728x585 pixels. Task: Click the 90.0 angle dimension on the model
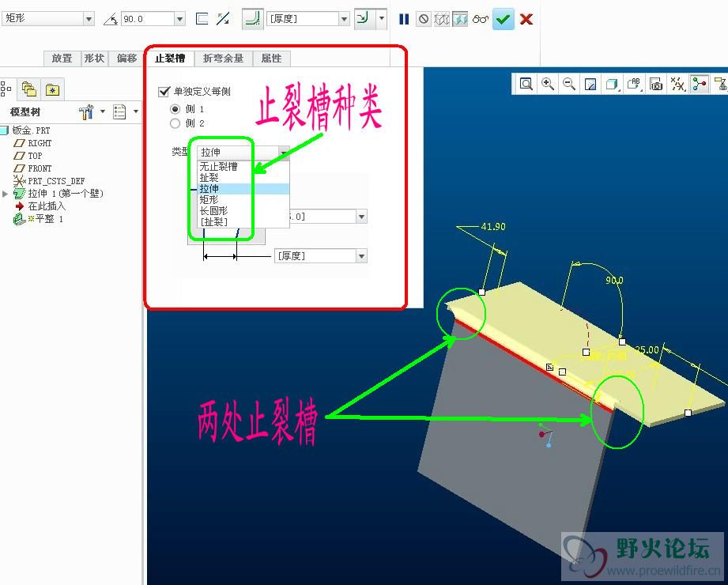[x=614, y=281]
